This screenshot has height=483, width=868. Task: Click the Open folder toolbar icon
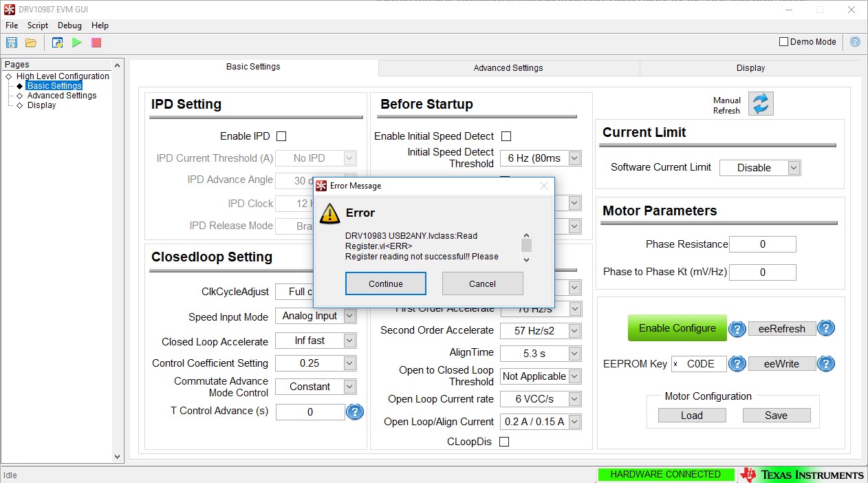point(31,43)
